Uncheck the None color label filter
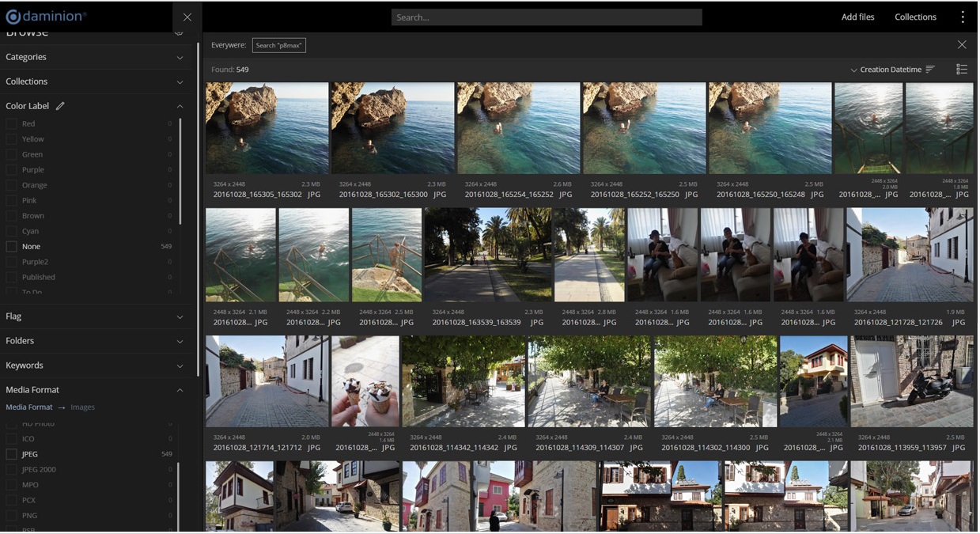The width and height of the screenshot is (980, 534). click(x=11, y=246)
